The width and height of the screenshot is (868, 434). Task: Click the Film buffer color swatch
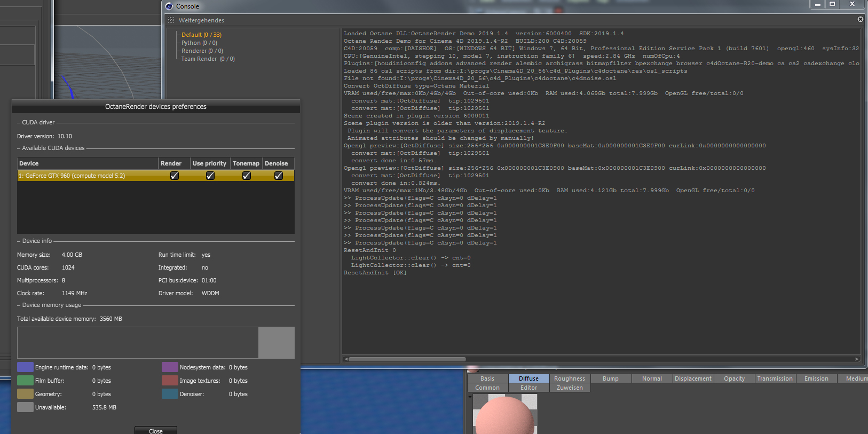coord(25,380)
